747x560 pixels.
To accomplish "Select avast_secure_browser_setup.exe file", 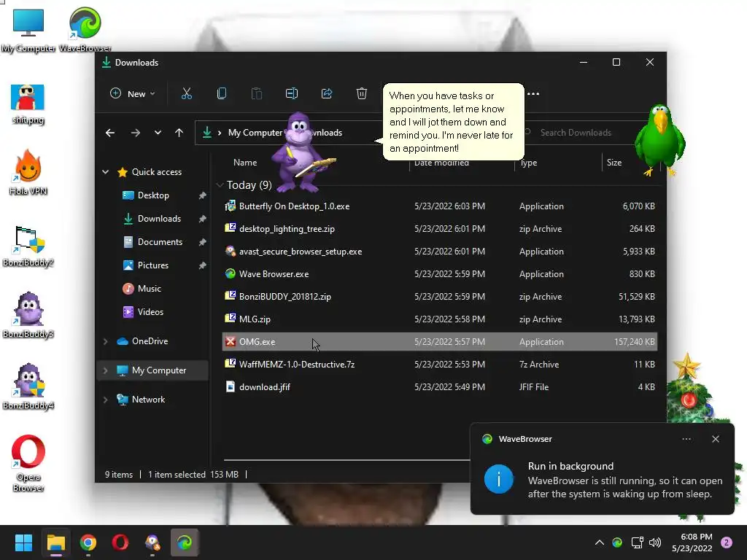I will click(440, 252).
